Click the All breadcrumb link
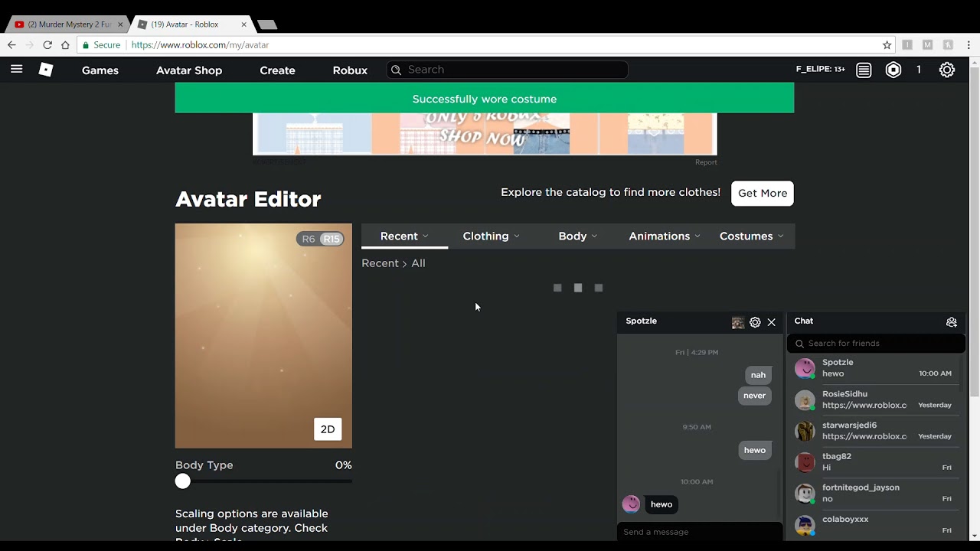The image size is (980, 551). 418,263
